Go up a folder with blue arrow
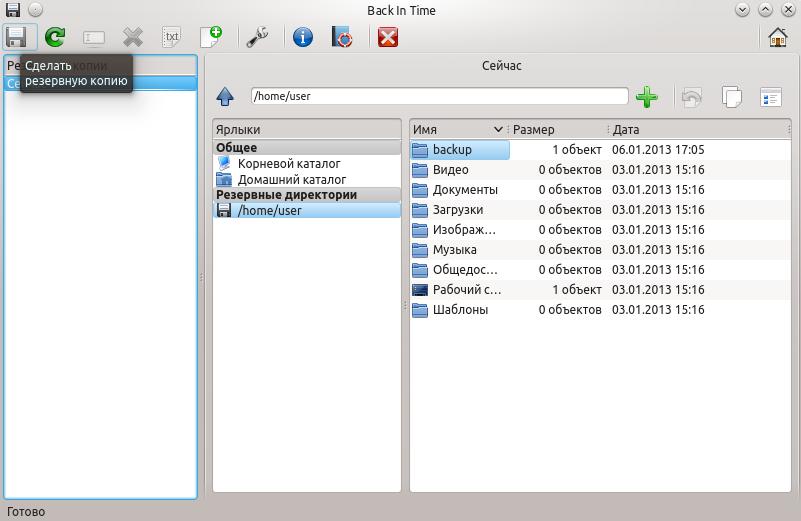The image size is (801, 521). [225, 97]
